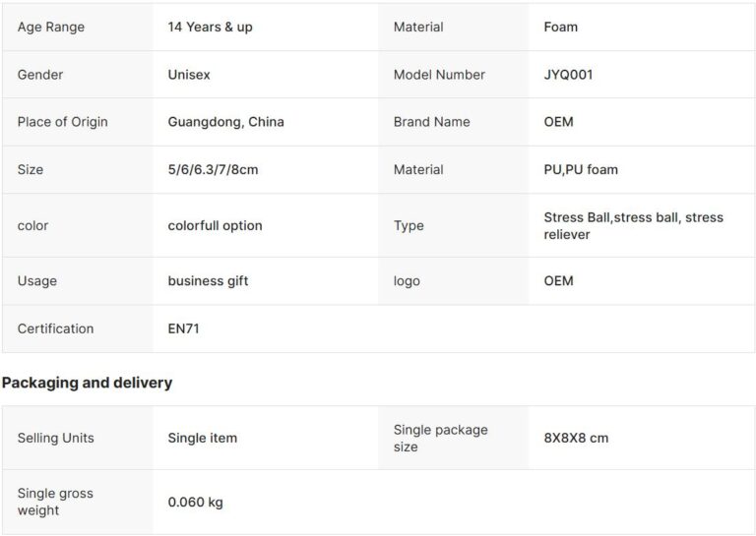
Task: Click the "PU,PU foam" material value
Action: [581, 169]
